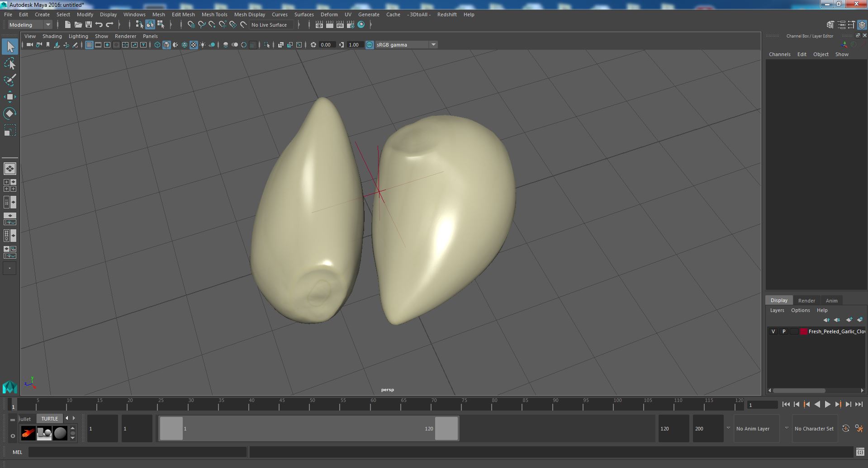Toggle visibility V of garlic layer
868x468 pixels.
pos(773,331)
